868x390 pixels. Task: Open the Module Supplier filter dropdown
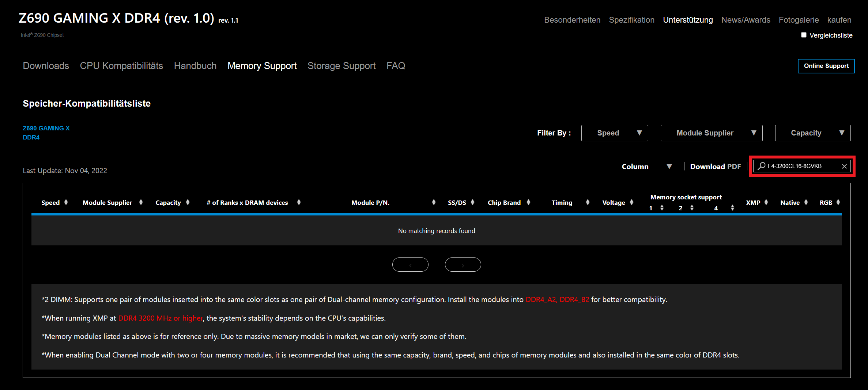coord(712,133)
